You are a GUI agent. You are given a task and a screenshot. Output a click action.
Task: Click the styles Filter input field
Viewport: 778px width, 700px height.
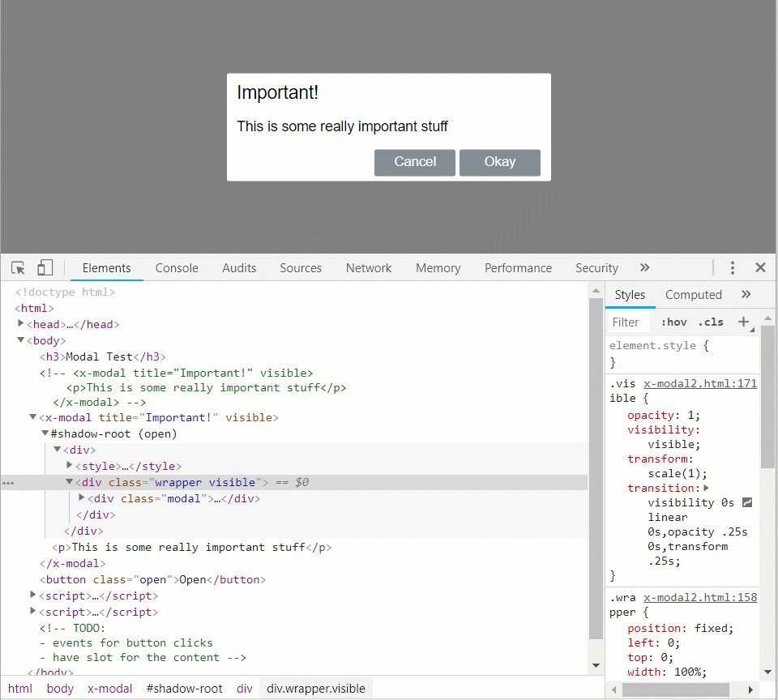(x=630, y=322)
